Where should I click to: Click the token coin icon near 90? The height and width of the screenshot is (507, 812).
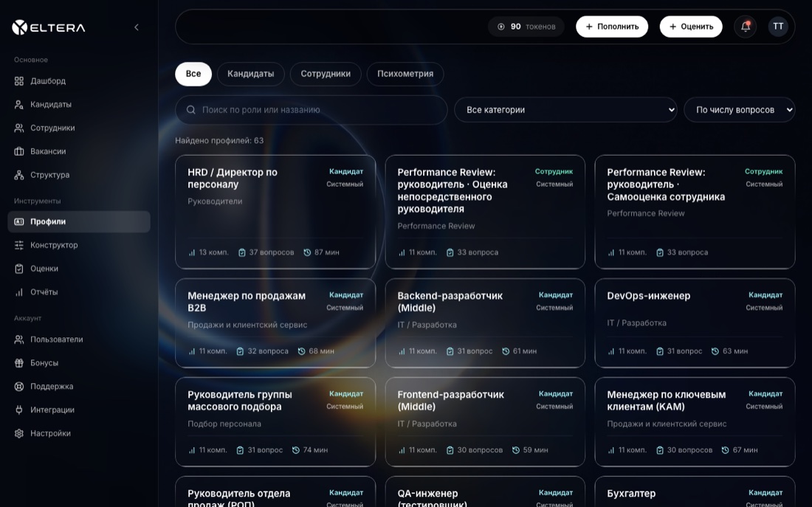coord(500,27)
